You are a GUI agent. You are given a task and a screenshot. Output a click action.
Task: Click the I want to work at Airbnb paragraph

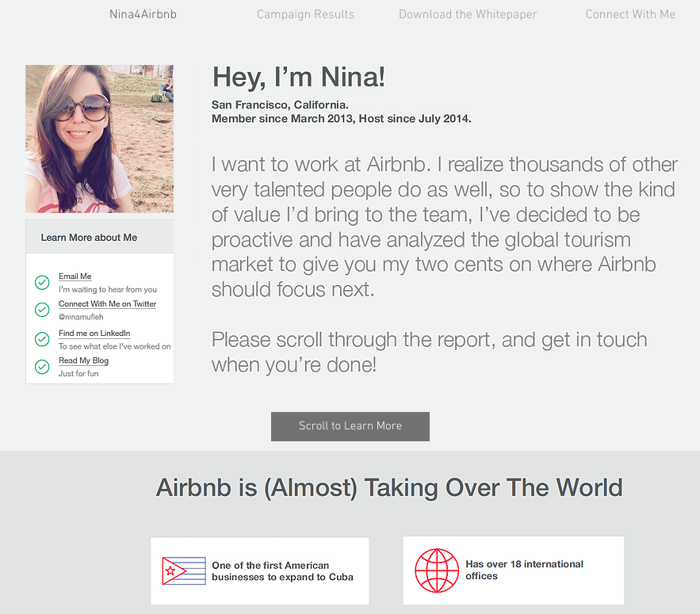coord(445,227)
